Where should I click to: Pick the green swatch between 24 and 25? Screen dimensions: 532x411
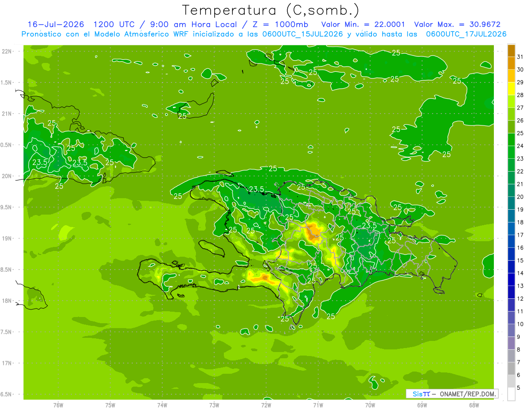click(x=511, y=140)
